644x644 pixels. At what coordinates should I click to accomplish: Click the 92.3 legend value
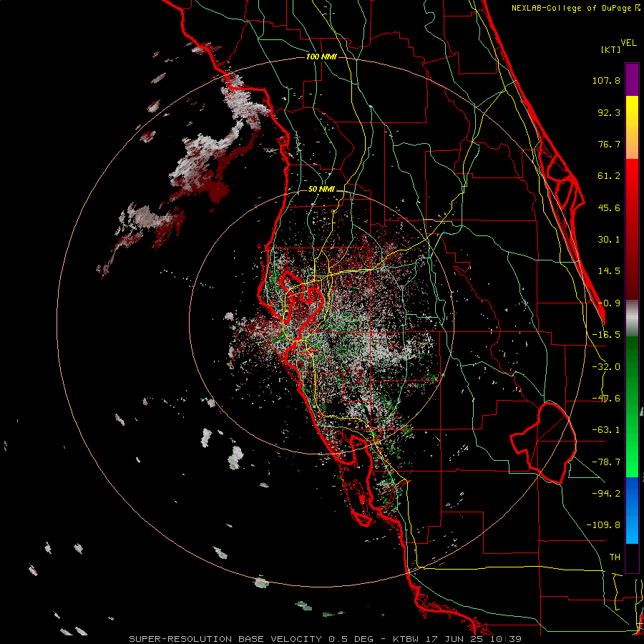(609, 112)
